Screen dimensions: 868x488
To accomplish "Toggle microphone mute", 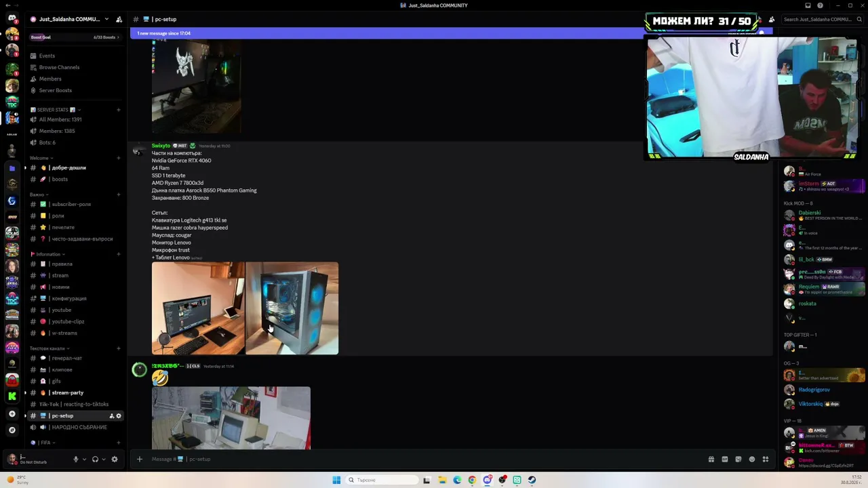I will (76, 459).
